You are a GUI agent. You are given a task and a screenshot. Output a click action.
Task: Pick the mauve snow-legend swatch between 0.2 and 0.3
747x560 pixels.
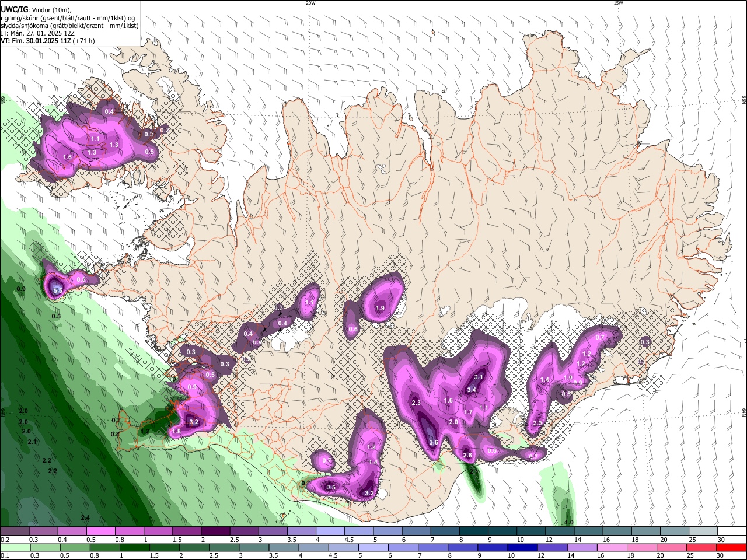(x=15, y=531)
